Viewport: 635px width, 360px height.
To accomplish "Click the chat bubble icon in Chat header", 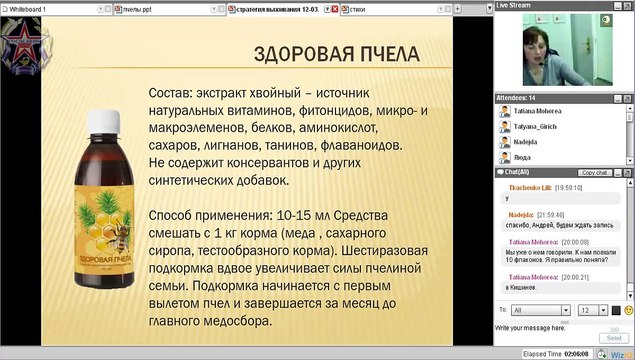I will point(500,173).
